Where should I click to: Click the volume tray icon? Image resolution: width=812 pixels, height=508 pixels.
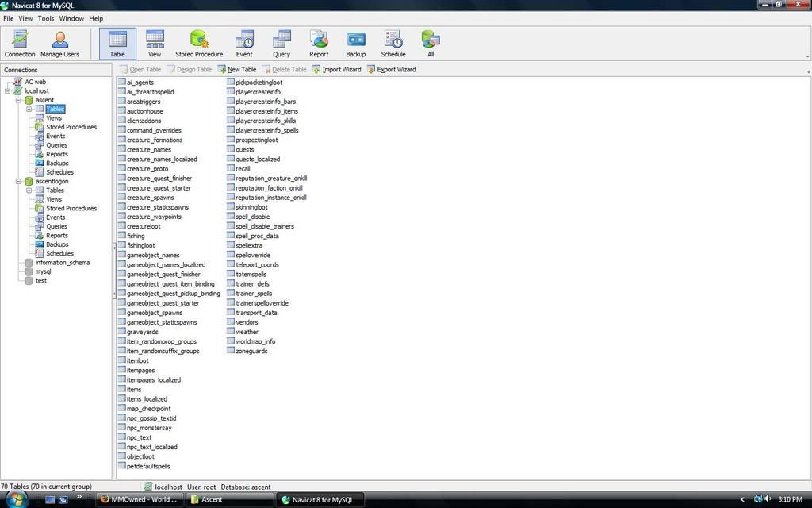point(768,499)
